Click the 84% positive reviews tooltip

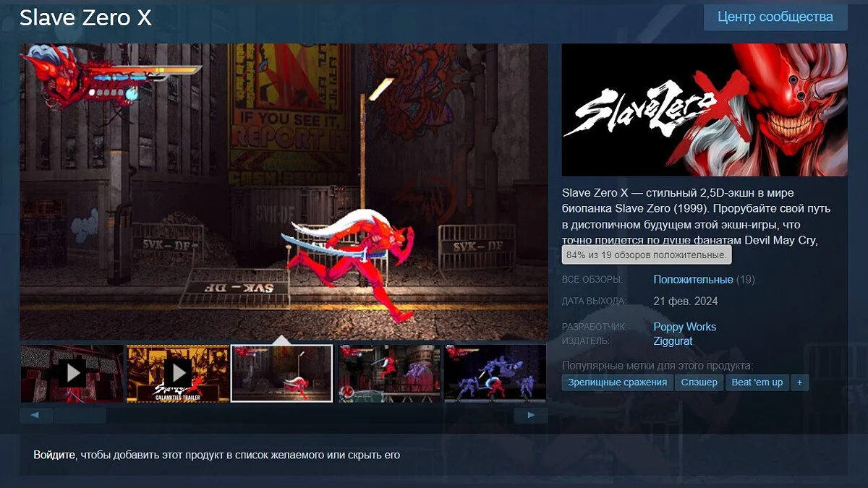pyautogui.click(x=646, y=255)
